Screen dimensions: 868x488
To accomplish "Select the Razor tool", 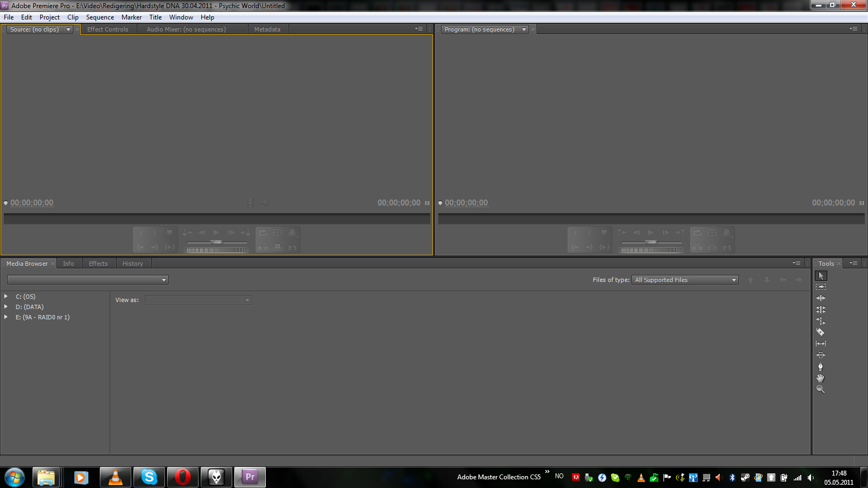I will click(x=821, y=332).
